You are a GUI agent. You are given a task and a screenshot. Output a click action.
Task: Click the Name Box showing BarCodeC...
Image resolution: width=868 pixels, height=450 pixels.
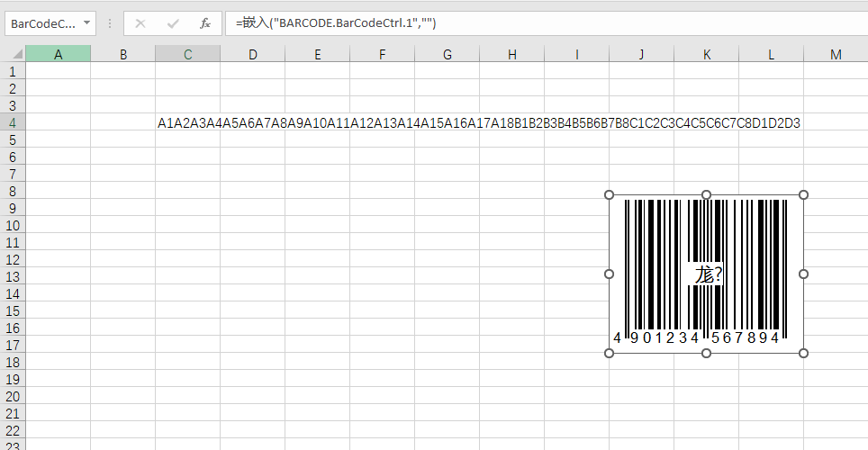[x=43, y=23]
